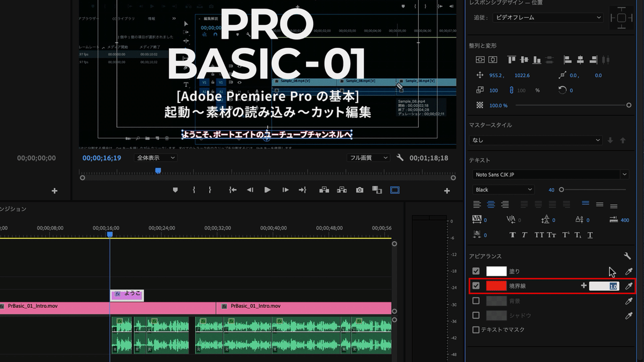The width and height of the screenshot is (644, 362).
Task: Pick stroke color with 境界線 eyedropper
Action: click(x=629, y=286)
